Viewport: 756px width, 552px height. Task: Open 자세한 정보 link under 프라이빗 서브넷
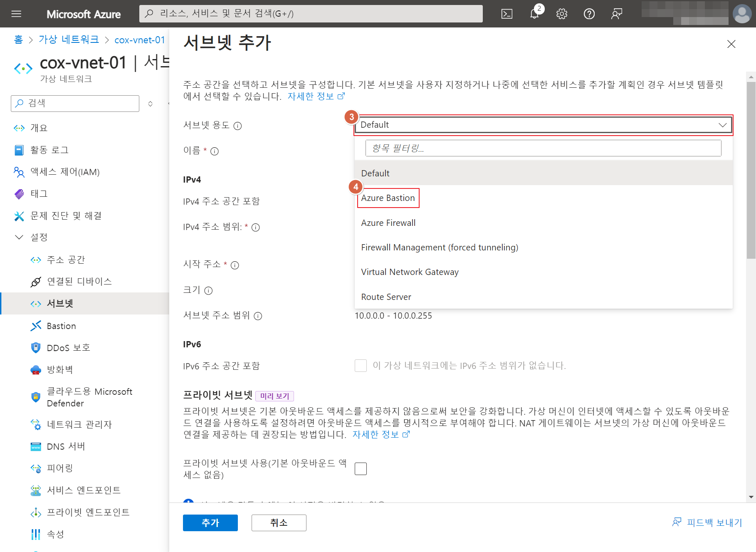point(381,435)
